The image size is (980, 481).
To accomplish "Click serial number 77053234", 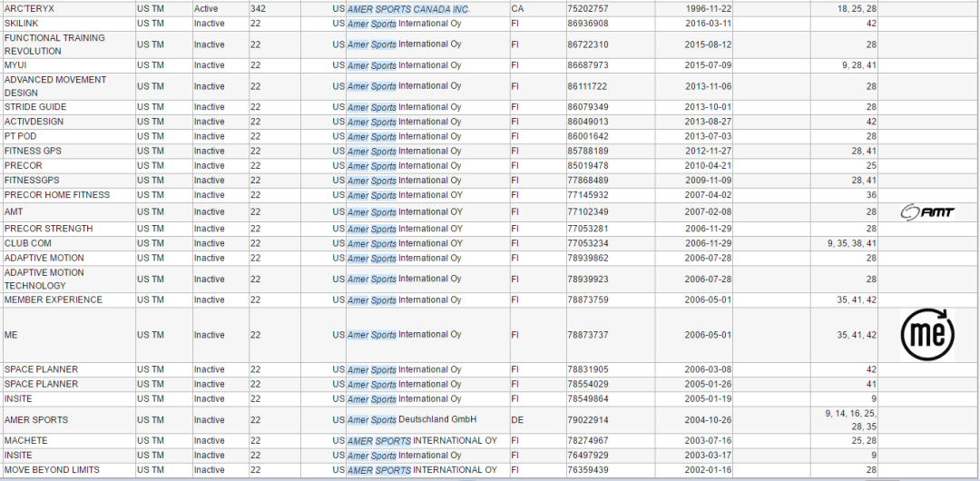I will tap(587, 243).
